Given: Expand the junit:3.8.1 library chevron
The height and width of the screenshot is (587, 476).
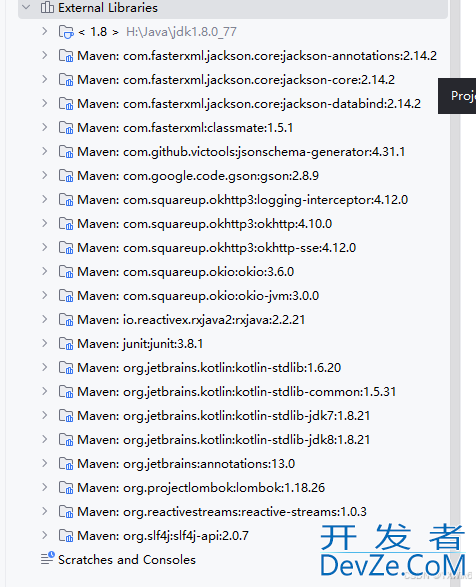Looking at the screenshot, I should 45,343.
